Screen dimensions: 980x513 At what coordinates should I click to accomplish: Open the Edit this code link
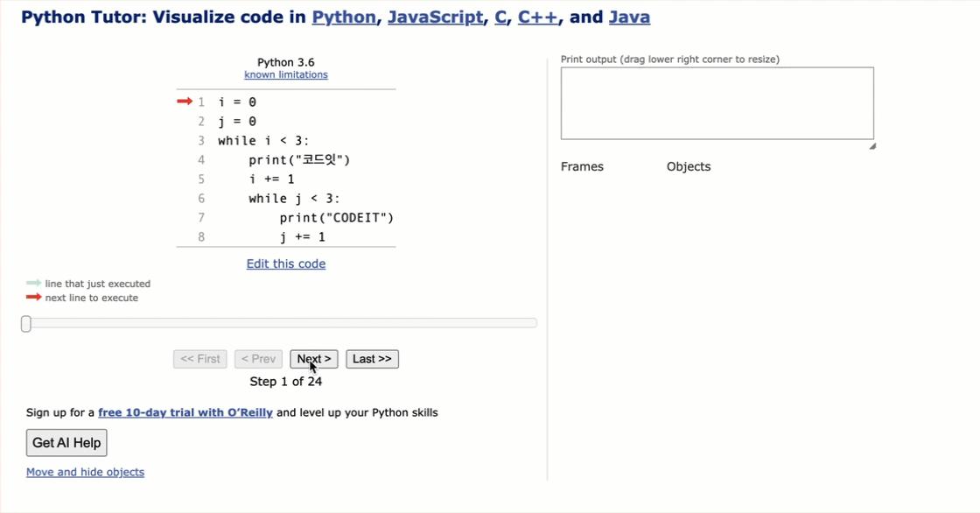click(286, 264)
